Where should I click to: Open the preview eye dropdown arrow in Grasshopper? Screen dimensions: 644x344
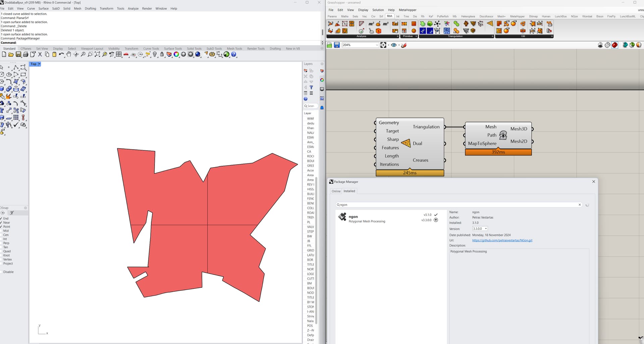(399, 45)
